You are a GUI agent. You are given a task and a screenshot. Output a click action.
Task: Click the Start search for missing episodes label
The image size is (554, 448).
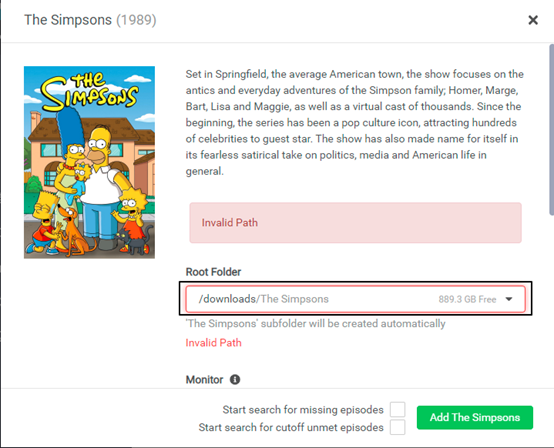tap(303, 409)
